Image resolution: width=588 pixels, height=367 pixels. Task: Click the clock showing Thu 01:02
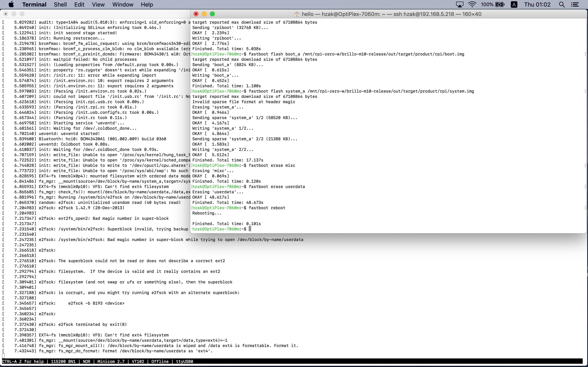(x=537, y=4)
